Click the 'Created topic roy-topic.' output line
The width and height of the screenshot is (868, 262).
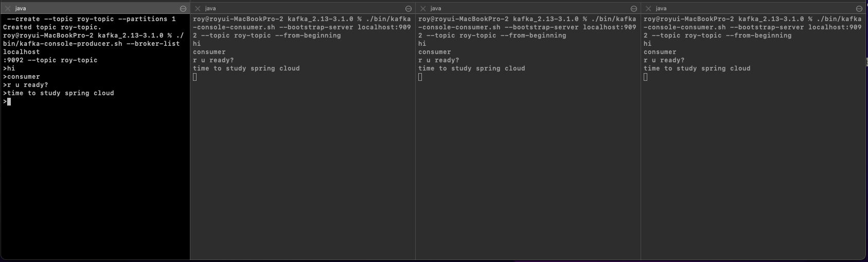point(52,27)
